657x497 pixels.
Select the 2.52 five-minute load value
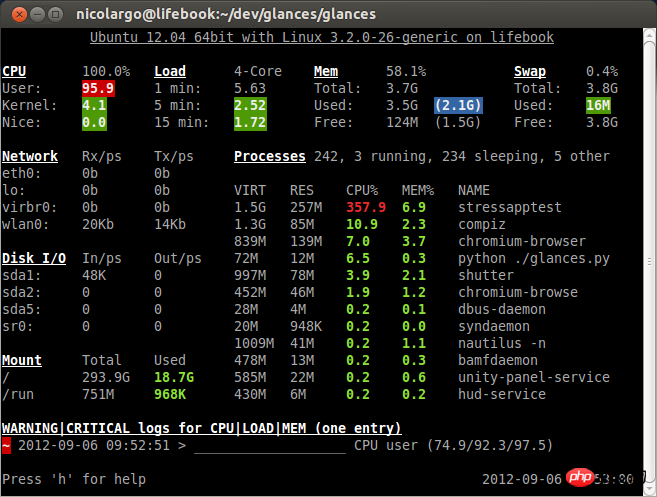[250, 105]
